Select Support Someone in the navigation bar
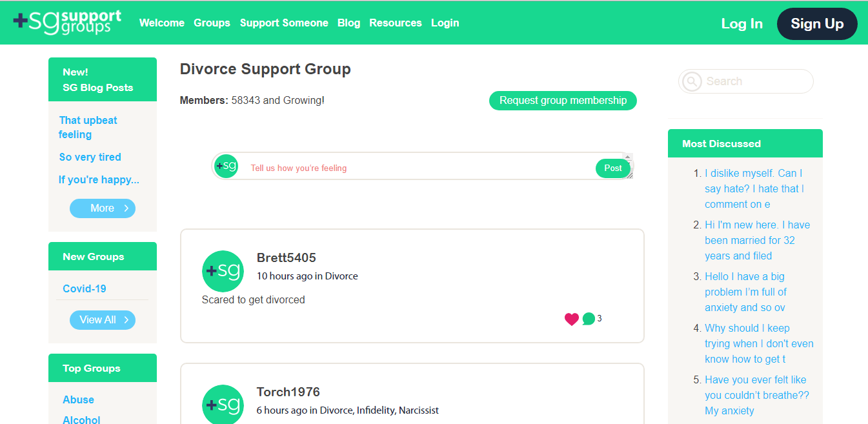868x424 pixels. (284, 23)
